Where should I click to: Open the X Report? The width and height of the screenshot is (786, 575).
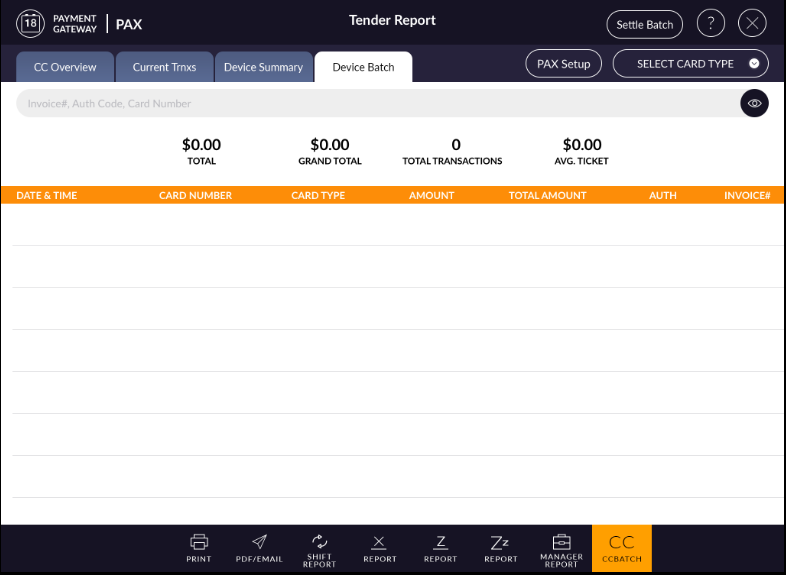[x=379, y=547]
